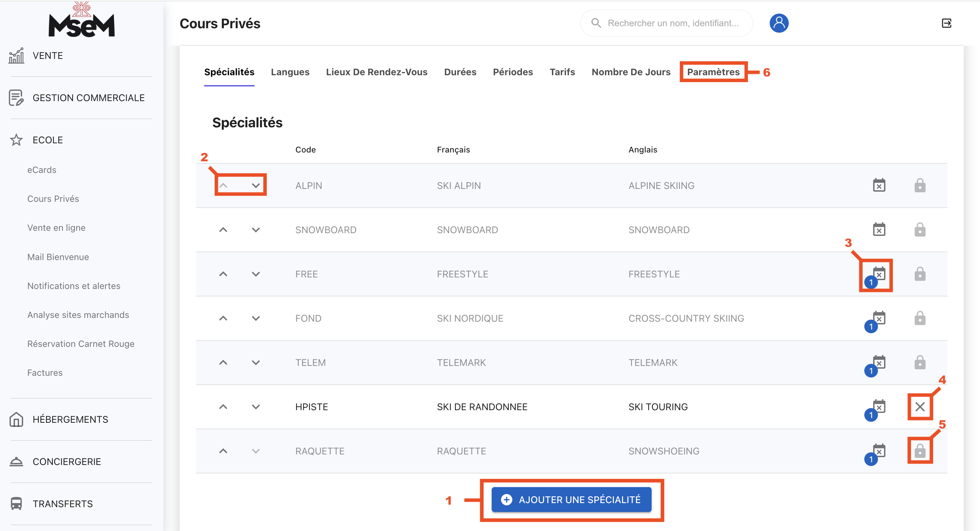Click the logout icon at top right
Screen dimensions: 980x531
coord(947,23)
